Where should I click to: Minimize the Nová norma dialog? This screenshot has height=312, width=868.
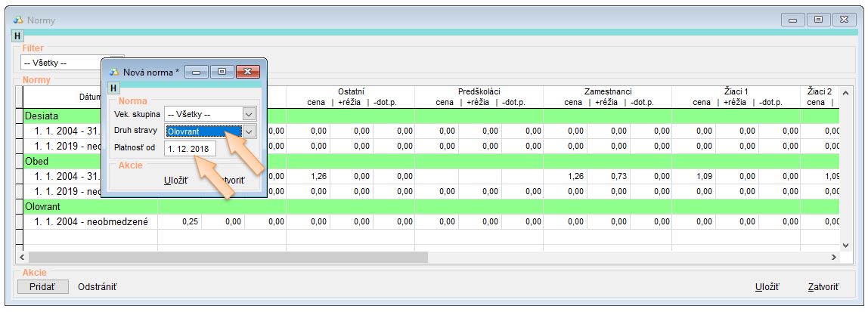pos(198,72)
